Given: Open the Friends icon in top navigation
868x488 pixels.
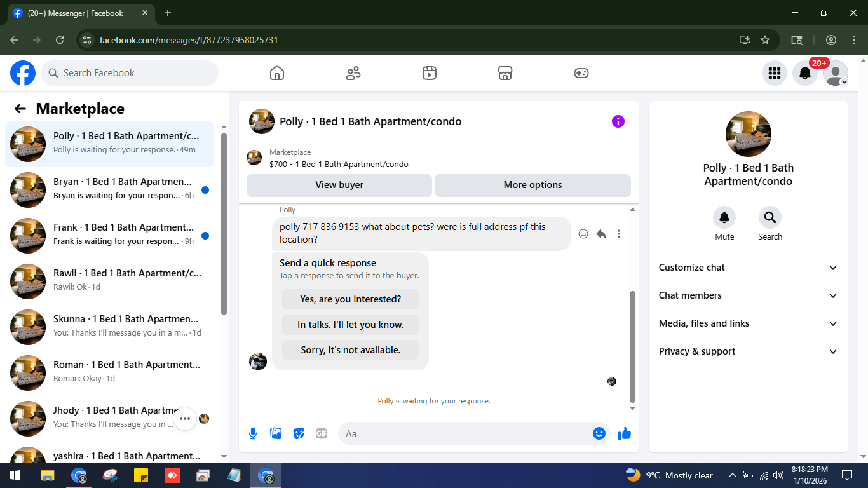Looking at the screenshot, I should click(353, 73).
